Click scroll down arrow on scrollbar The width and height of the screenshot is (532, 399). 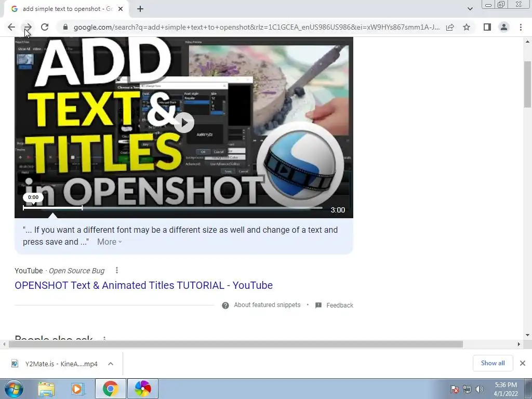pyautogui.click(x=528, y=335)
